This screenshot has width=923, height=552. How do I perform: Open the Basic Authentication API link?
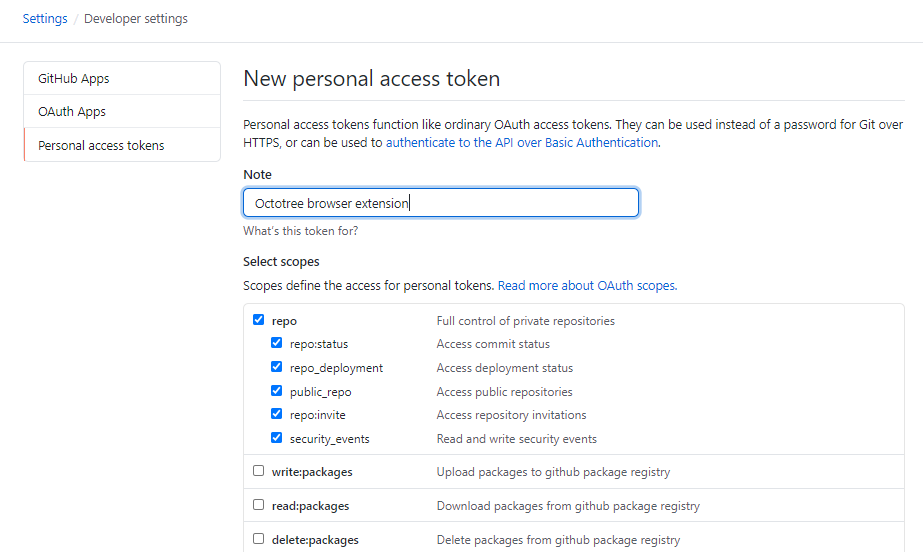click(522, 142)
